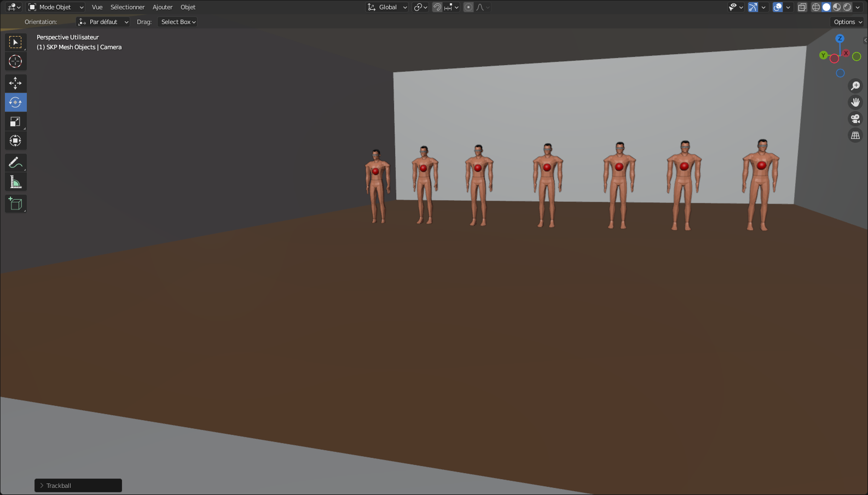Image resolution: width=868 pixels, height=495 pixels.
Task: Open the Select Box drag dropdown
Action: 177,22
